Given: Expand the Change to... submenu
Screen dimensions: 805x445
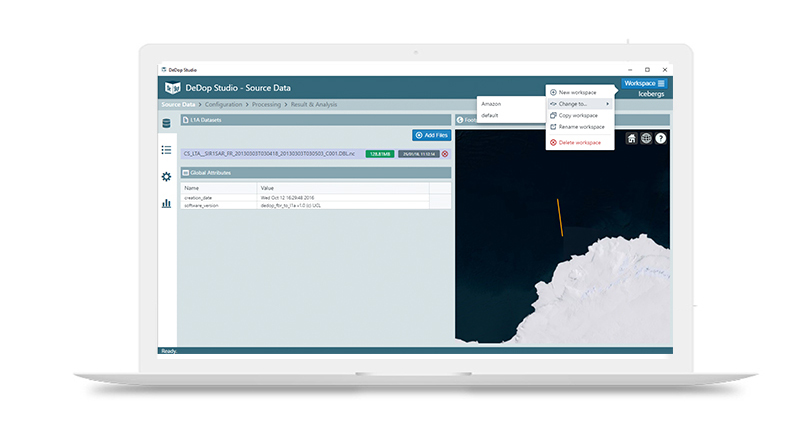Looking at the screenshot, I should click(x=580, y=104).
